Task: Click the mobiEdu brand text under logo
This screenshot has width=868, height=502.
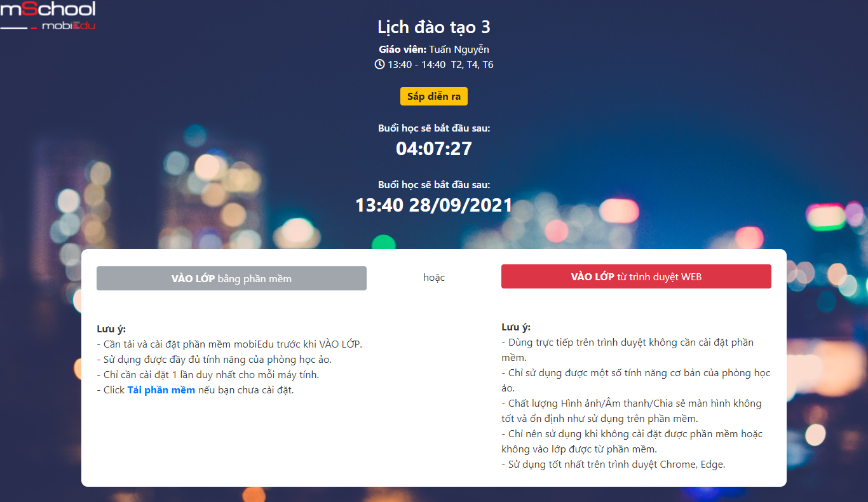Action: 69,25
